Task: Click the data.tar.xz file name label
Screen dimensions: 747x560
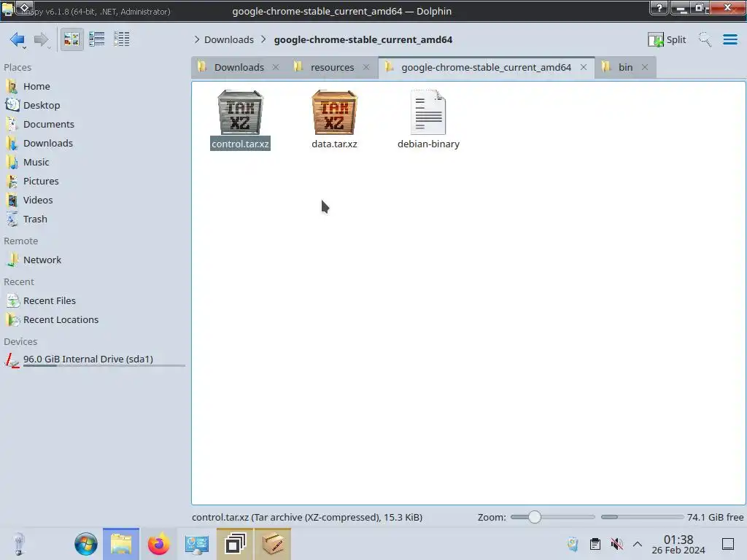Action: coord(334,144)
